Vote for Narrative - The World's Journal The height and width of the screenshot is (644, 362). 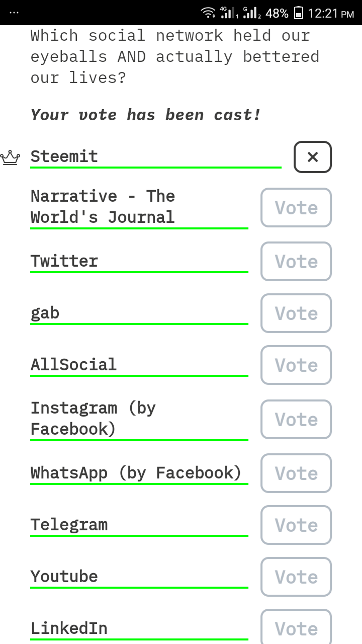pos(296,207)
